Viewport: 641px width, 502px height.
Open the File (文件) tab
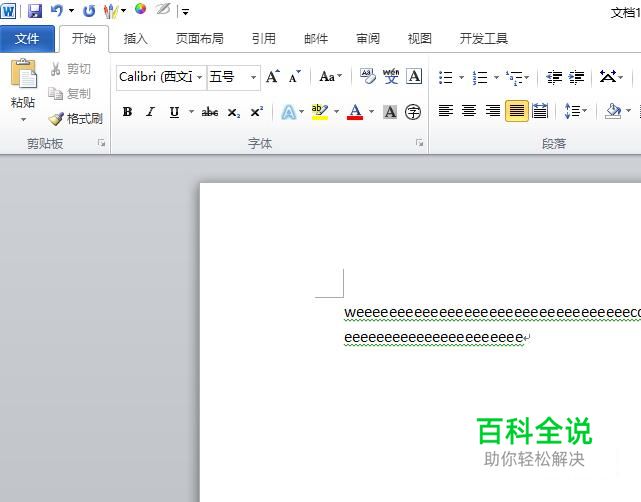click(27, 39)
